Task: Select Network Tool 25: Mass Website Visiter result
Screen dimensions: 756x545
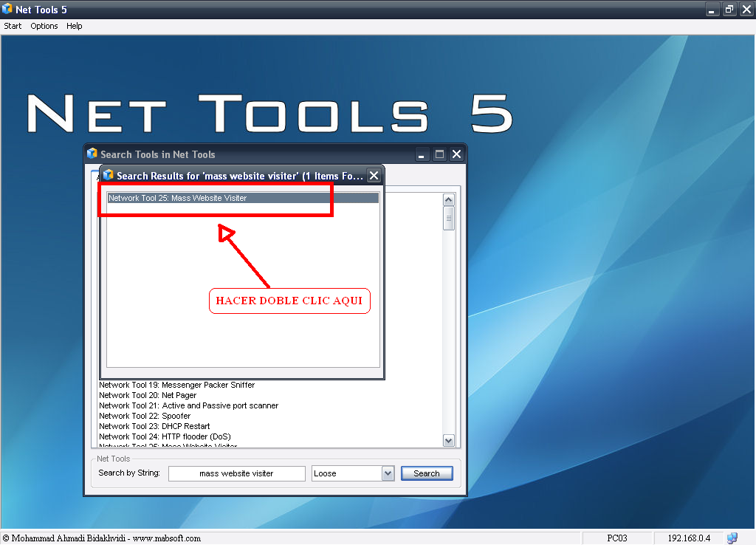Action: pyautogui.click(x=243, y=198)
